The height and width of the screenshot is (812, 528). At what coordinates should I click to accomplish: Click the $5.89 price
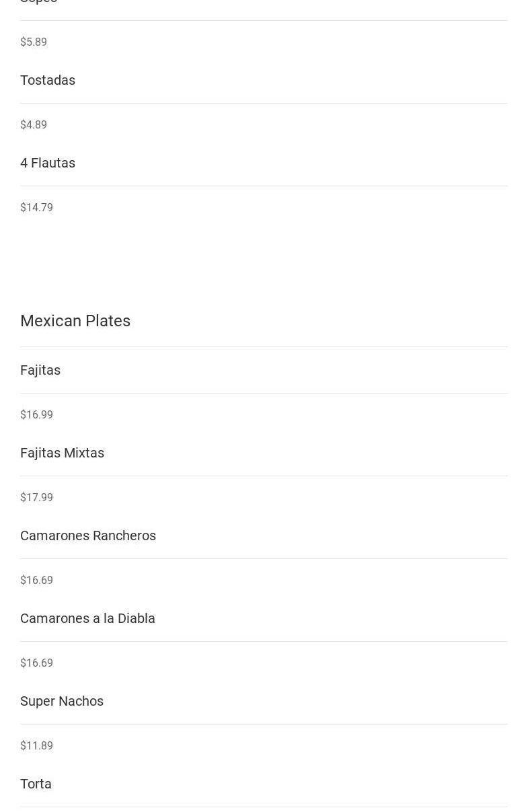coord(34,42)
